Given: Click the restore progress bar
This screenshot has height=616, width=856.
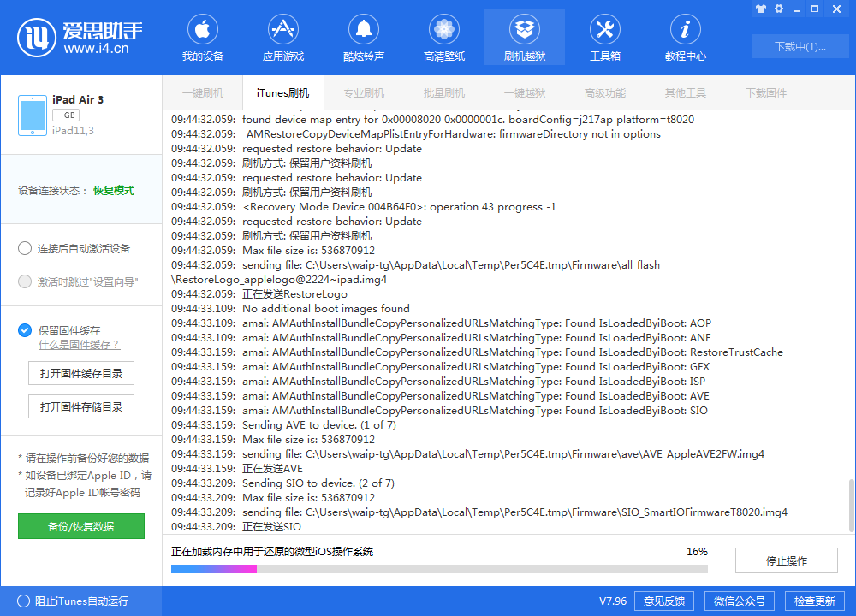Looking at the screenshot, I should pos(439,569).
